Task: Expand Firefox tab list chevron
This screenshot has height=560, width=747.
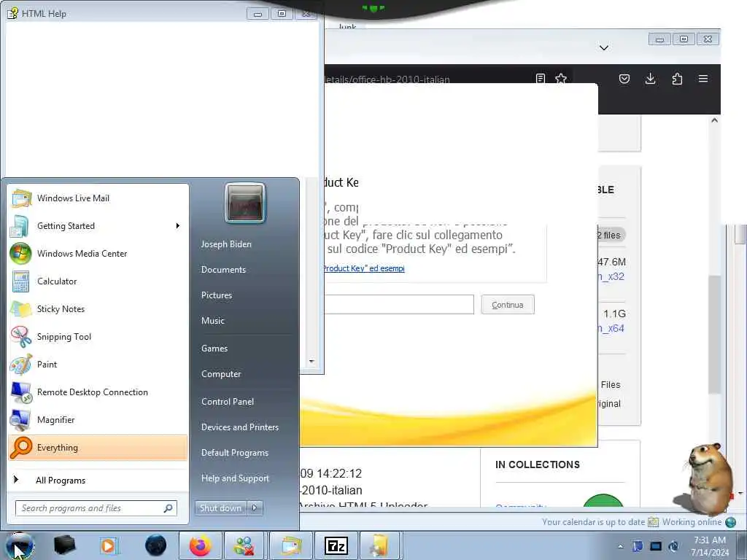Action: tap(603, 47)
